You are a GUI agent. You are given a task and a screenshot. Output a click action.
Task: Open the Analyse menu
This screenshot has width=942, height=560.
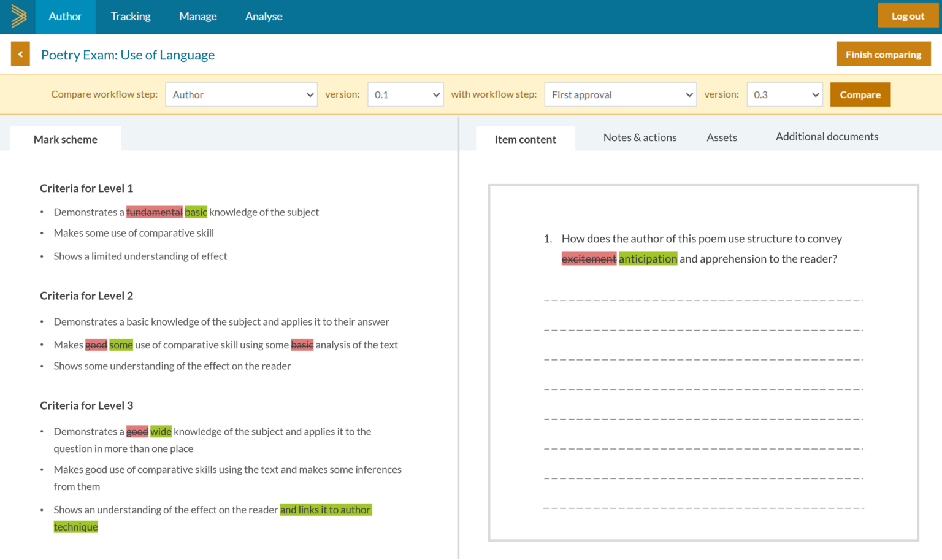[264, 17]
